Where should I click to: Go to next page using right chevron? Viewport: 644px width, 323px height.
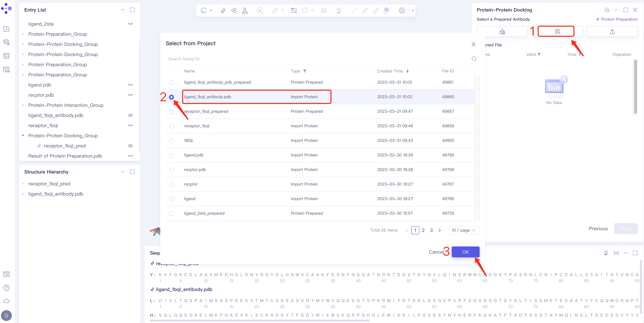tap(440, 230)
